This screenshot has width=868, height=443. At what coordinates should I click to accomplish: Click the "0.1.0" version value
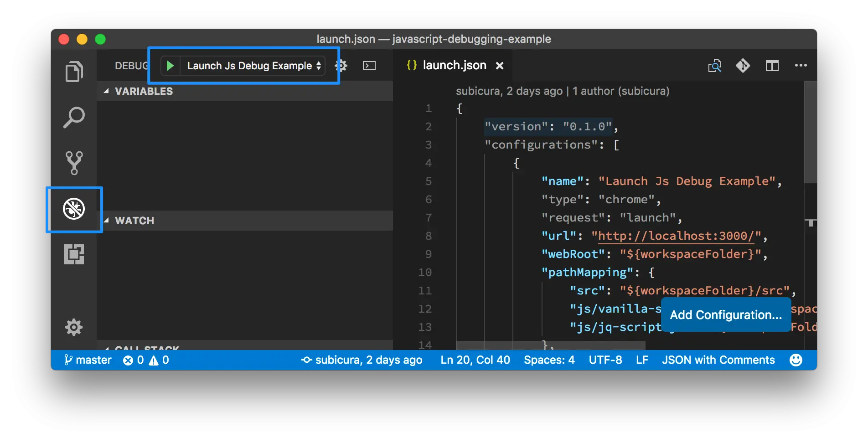(587, 126)
